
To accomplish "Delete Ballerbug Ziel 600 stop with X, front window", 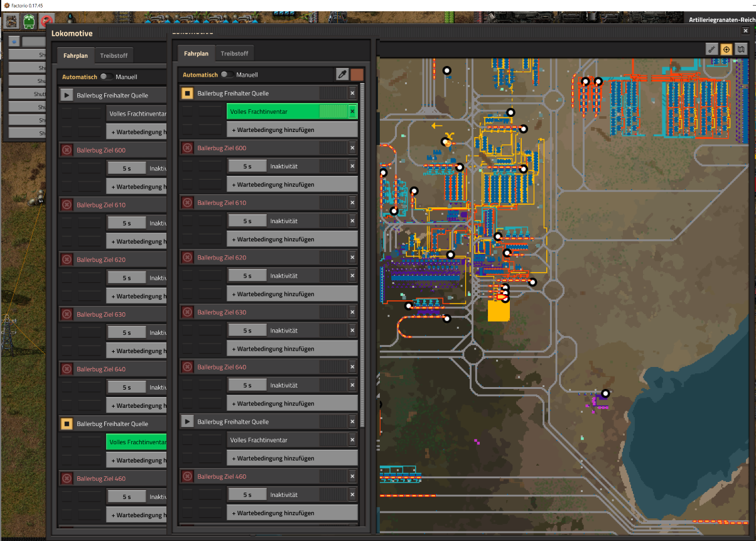I will [x=352, y=148].
